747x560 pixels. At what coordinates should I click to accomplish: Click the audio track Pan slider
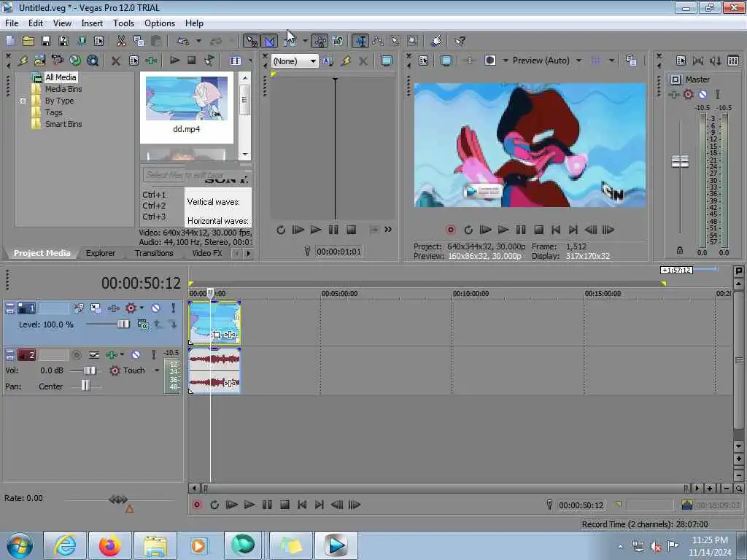click(86, 386)
